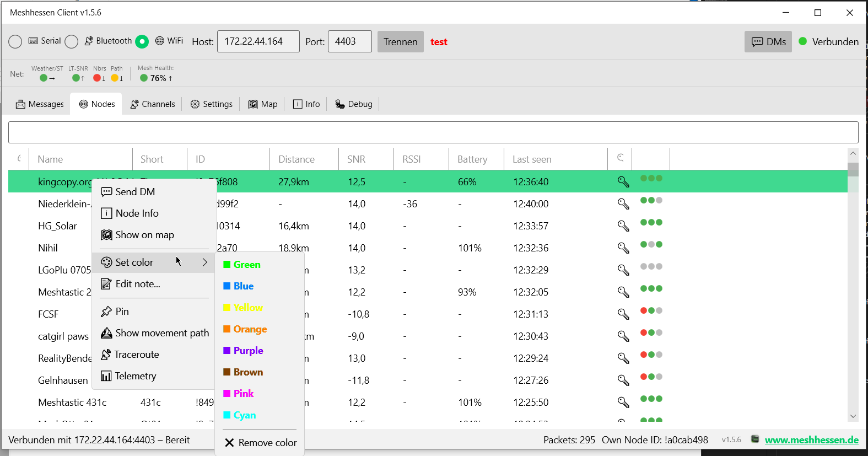The width and height of the screenshot is (868, 456).
Task: Open the DMs panel
Action: 768,42
